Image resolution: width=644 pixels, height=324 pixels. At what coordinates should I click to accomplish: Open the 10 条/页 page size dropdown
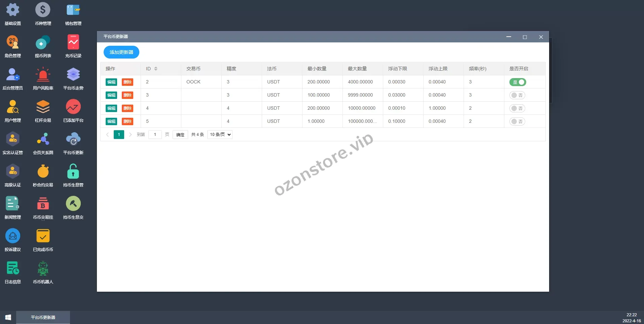[220, 135]
